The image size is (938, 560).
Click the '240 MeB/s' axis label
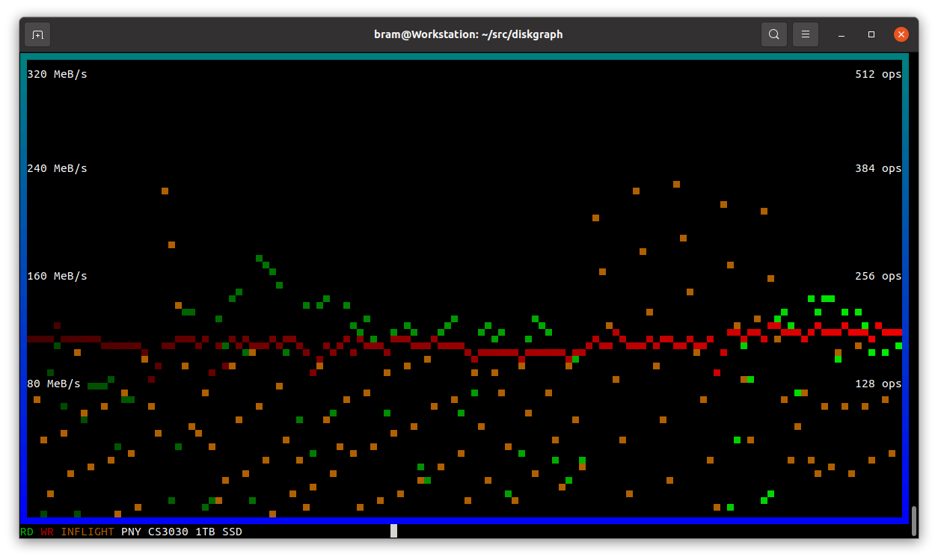tap(57, 168)
